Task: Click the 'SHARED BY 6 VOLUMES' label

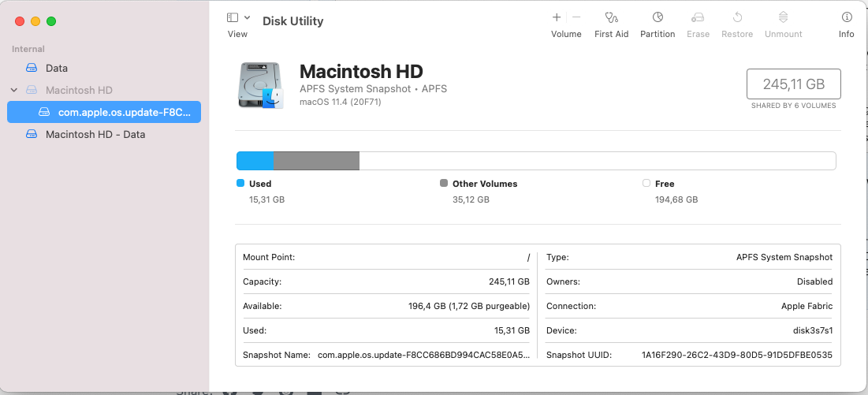Action: (794, 105)
